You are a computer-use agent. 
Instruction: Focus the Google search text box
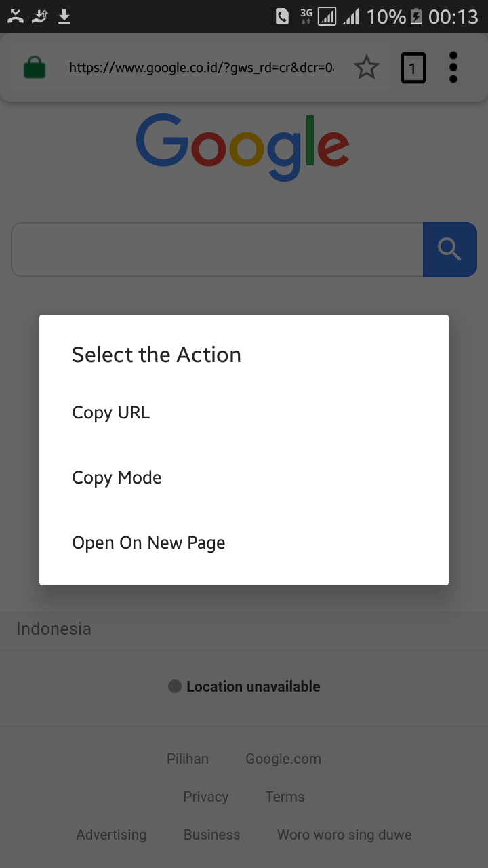217,250
